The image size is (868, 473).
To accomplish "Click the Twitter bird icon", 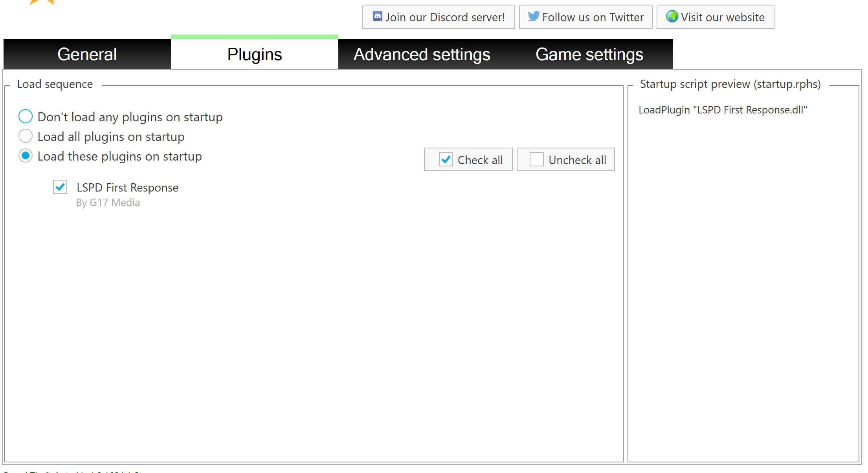I will (x=533, y=16).
